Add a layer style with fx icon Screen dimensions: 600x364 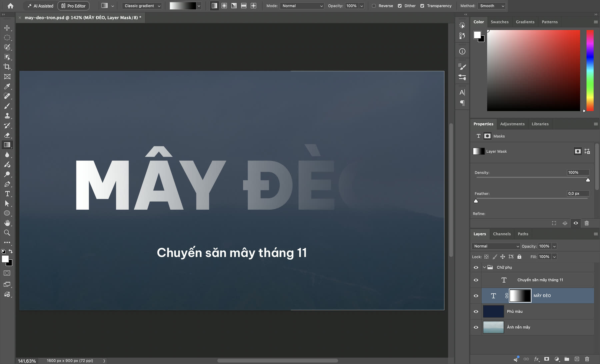pos(536,359)
